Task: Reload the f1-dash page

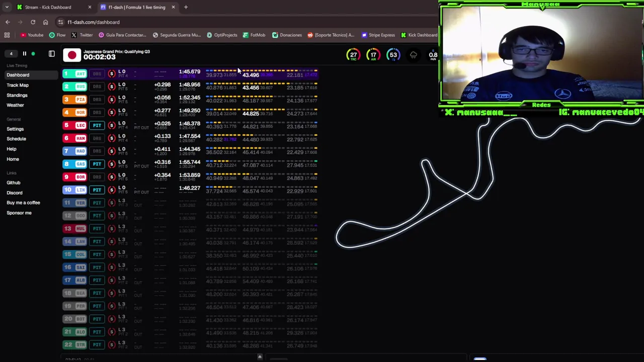Action: (x=33, y=22)
